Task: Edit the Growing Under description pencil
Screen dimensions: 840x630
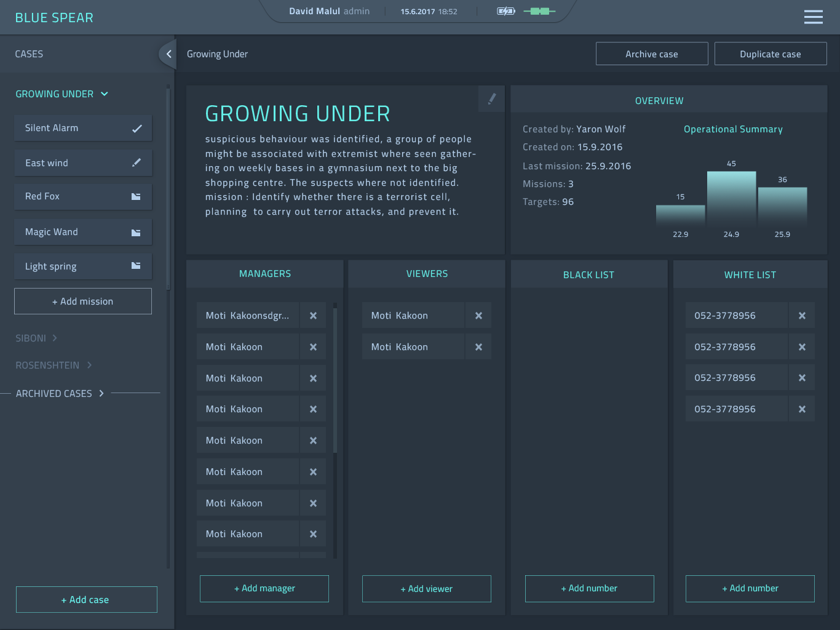Action: tap(491, 98)
